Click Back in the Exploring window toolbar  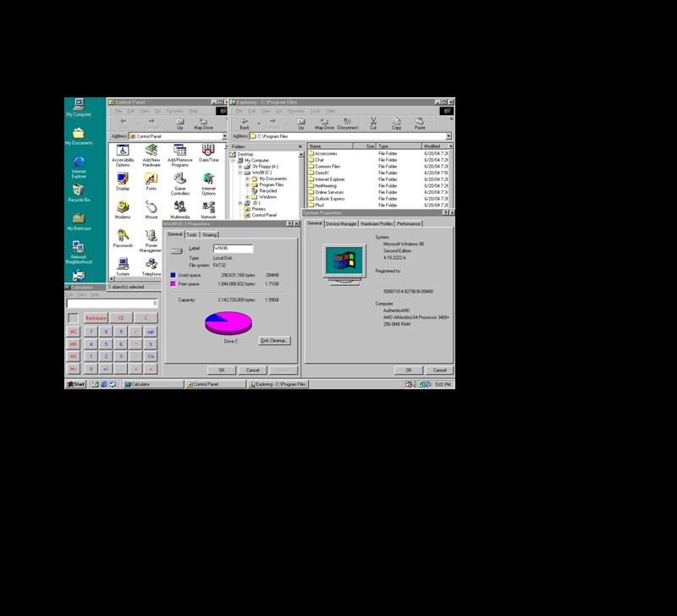tap(245, 124)
